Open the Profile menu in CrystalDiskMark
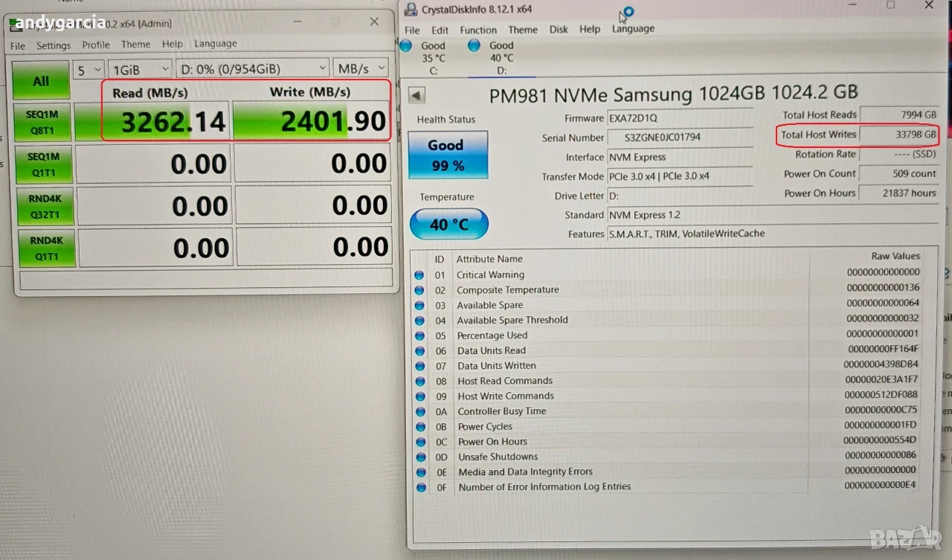 (x=96, y=45)
